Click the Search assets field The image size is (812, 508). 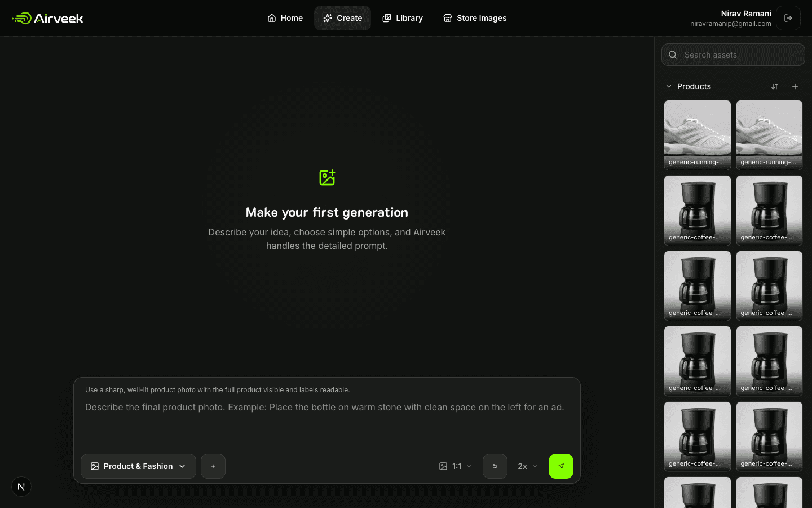coord(733,55)
